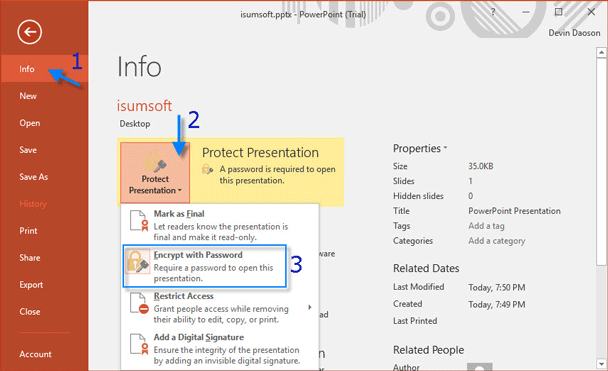The width and height of the screenshot is (608, 371).
Task: Click the Related Dates heading
Action: tap(426, 268)
